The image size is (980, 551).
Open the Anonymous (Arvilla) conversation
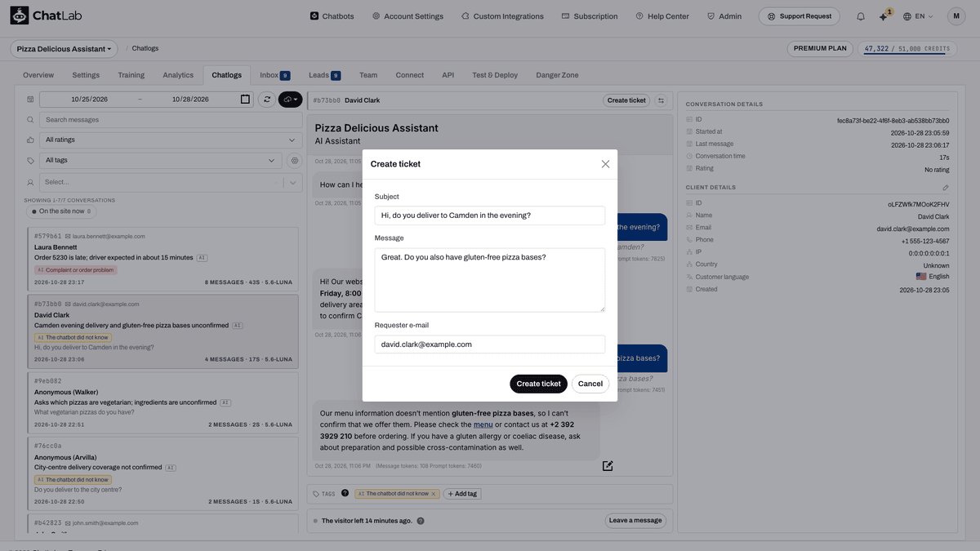tap(163, 473)
